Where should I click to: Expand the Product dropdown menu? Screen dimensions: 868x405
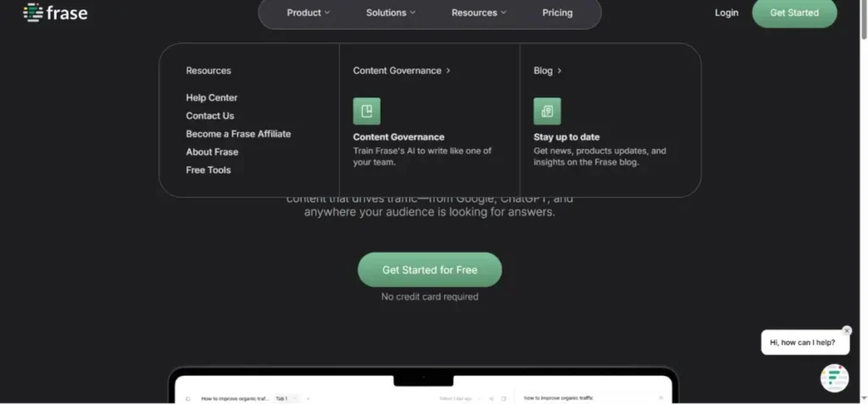(308, 13)
